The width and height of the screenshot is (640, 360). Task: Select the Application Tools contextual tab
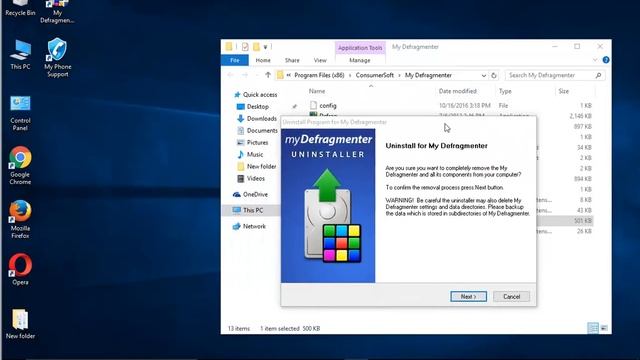[360, 48]
